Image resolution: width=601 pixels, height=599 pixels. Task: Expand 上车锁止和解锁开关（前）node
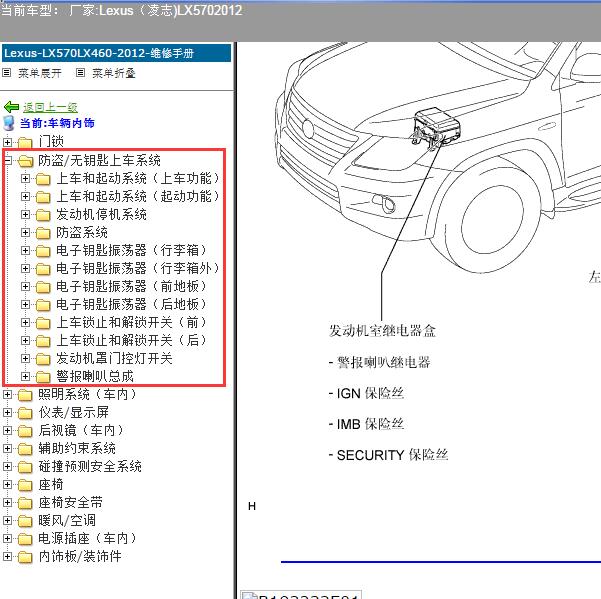[25, 323]
